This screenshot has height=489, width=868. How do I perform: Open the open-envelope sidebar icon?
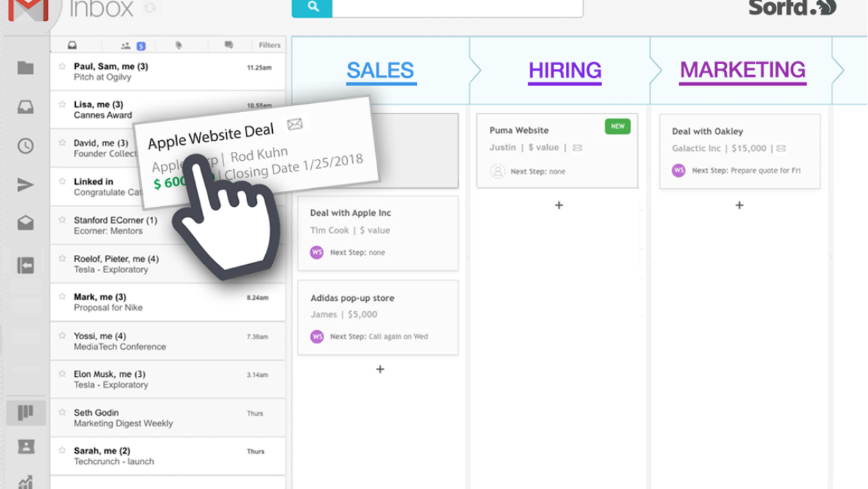click(26, 223)
